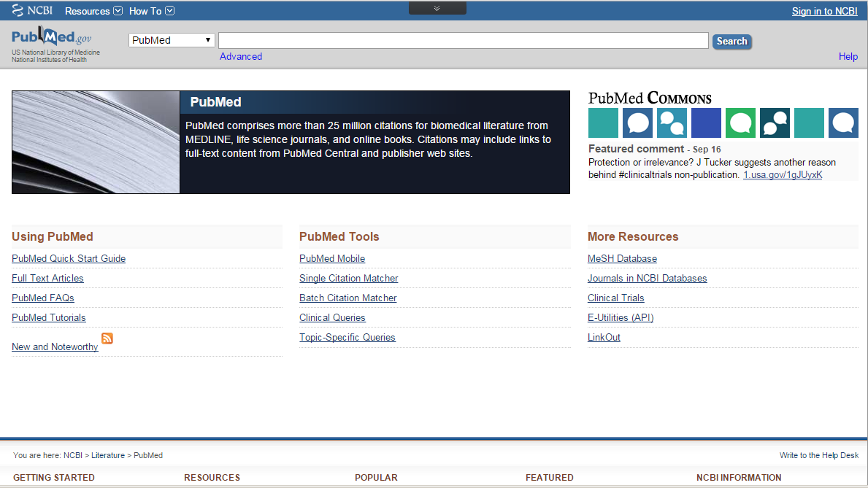This screenshot has height=488, width=868.
Task: Open Single Citation Matcher
Action: (x=348, y=279)
